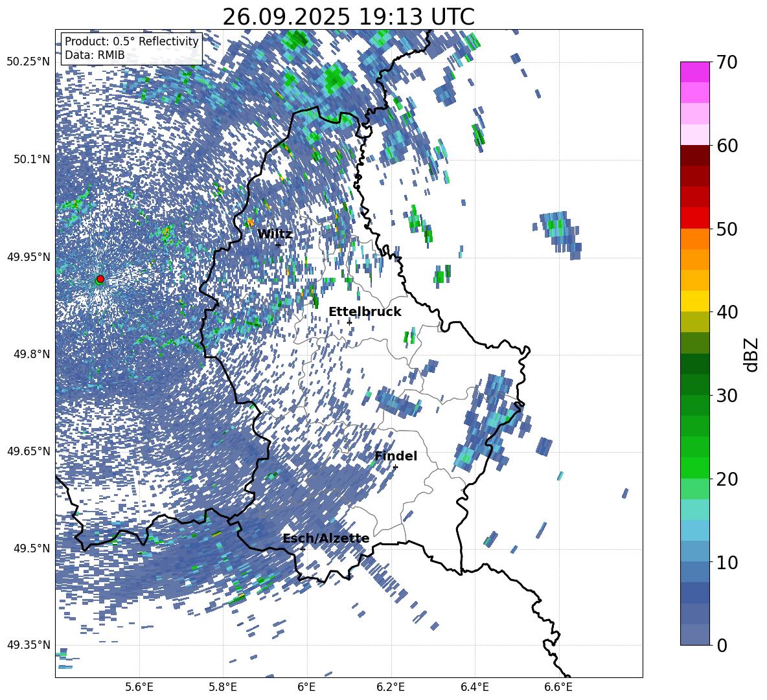Image resolution: width=767 pixels, height=700 pixels.
Task: Click the 20 tick on colorbar
Action: (x=727, y=479)
